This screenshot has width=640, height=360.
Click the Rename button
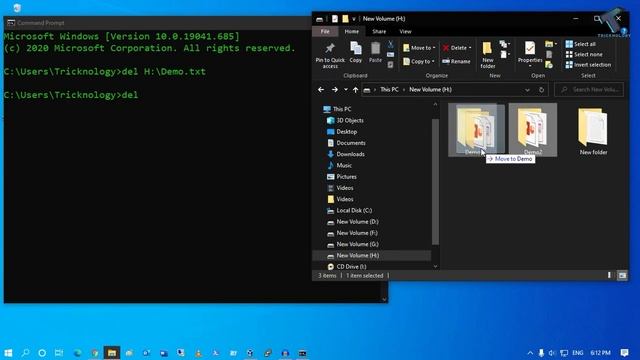pyautogui.click(x=456, y=61)
